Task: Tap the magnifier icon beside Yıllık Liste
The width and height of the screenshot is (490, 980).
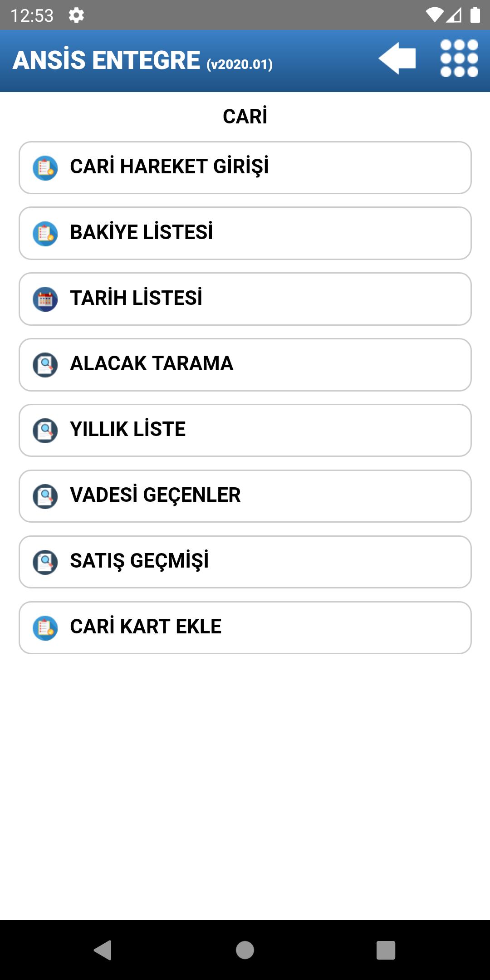Action: (45, 431)
